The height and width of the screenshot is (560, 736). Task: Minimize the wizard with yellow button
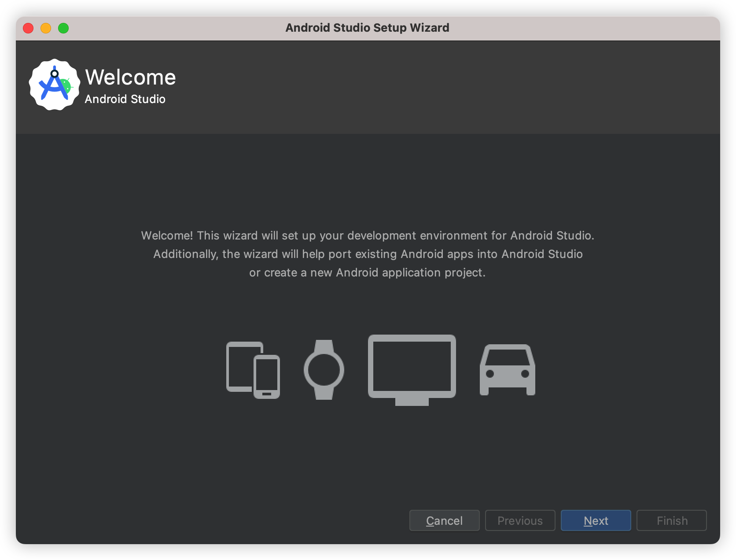(x=46, y=28)
